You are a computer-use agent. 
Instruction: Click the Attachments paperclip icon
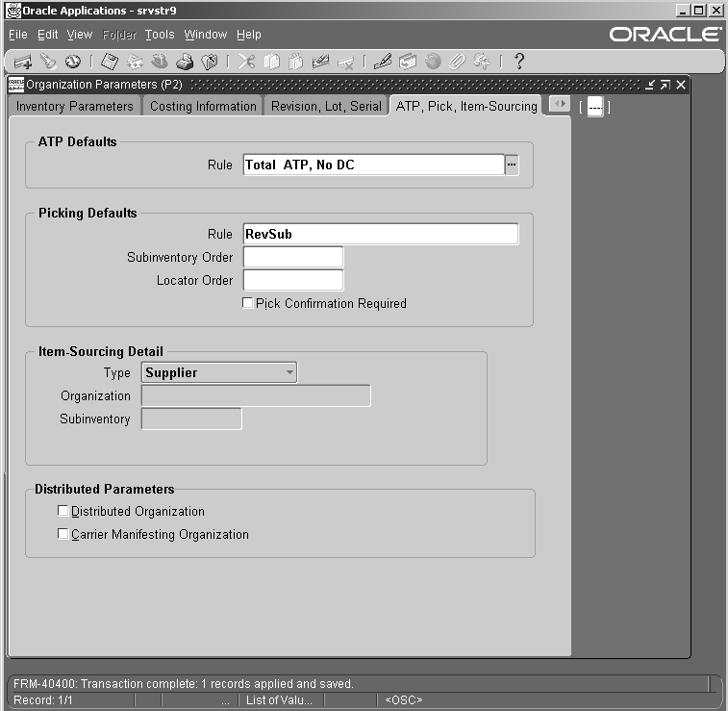(458, 62)
